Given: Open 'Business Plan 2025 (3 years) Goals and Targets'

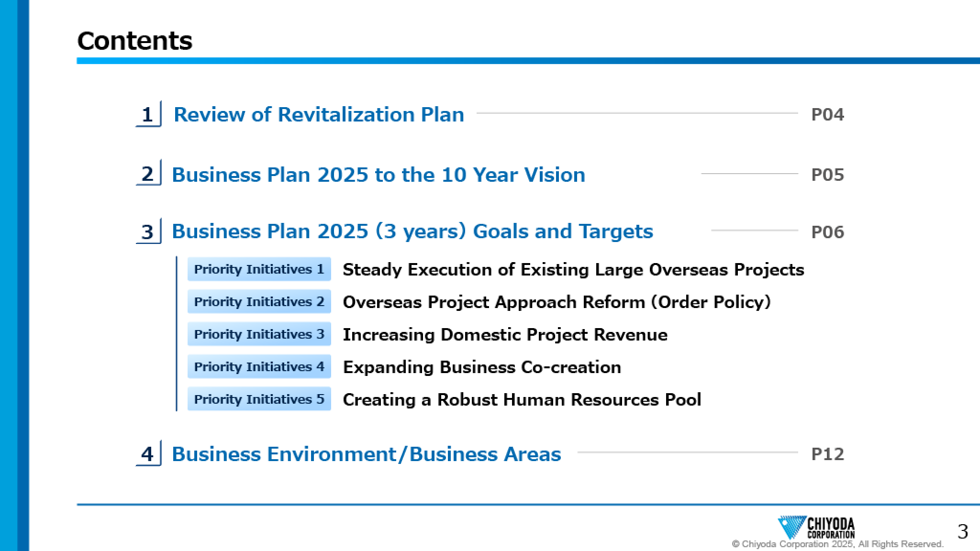Looking at the screenshot, I should tap(412, 231).
